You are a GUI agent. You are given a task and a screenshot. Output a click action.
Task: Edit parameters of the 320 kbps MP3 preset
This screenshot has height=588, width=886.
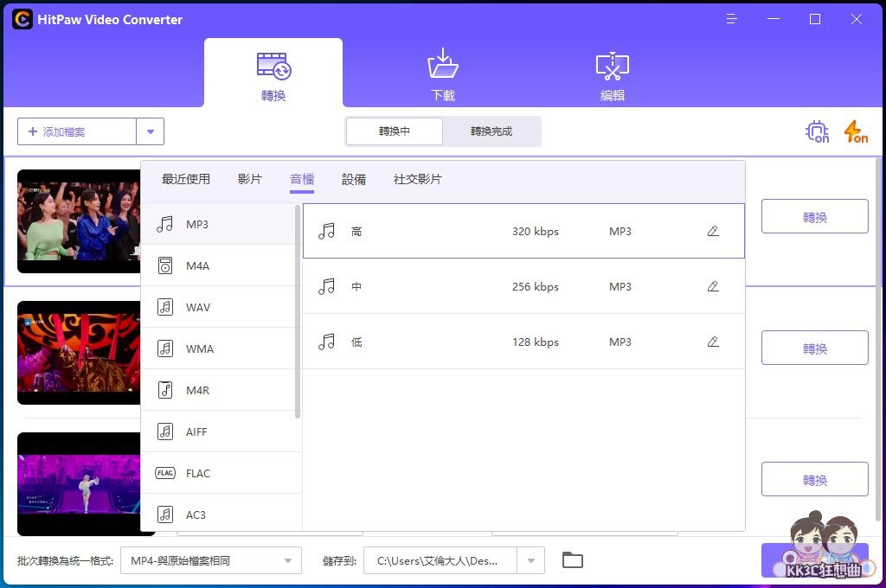[x=712, y=231]
